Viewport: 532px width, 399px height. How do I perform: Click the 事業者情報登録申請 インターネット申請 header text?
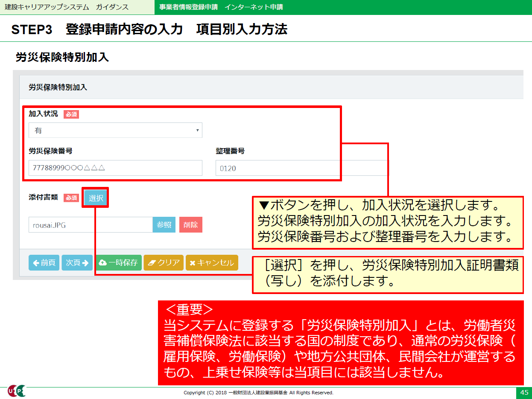click(x=221, y=7)
